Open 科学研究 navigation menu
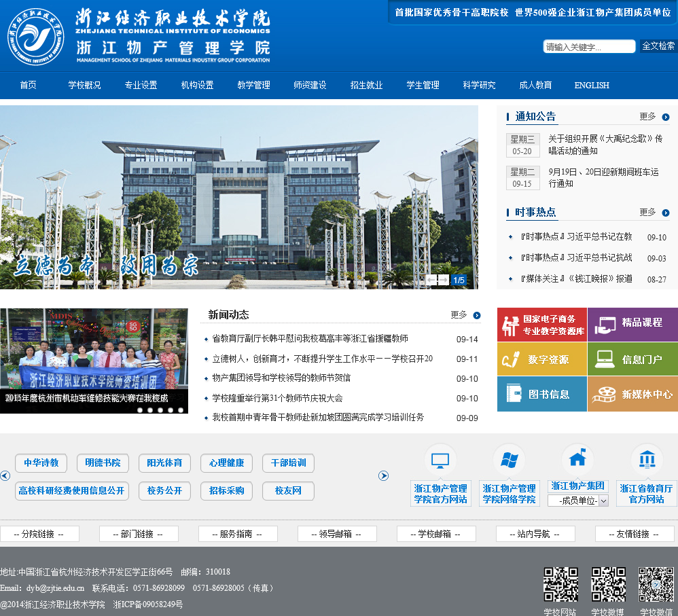Screen dimensions: 678x616 point(479,85)
